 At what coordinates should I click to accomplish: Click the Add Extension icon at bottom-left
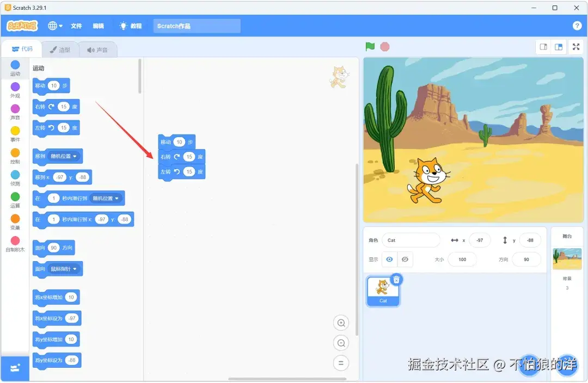15,368
